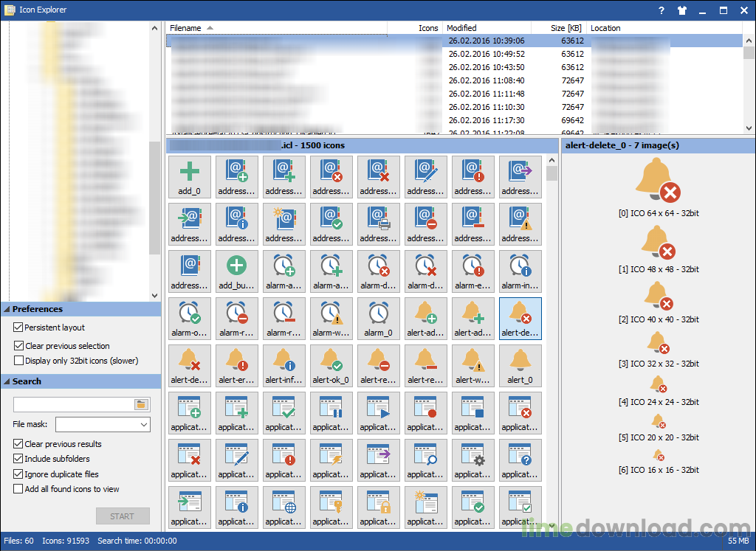The height and width of the screenshot is (551, 756).
Task: Enable Display only 32bit icons checkbox
Action: coord(18,361)
